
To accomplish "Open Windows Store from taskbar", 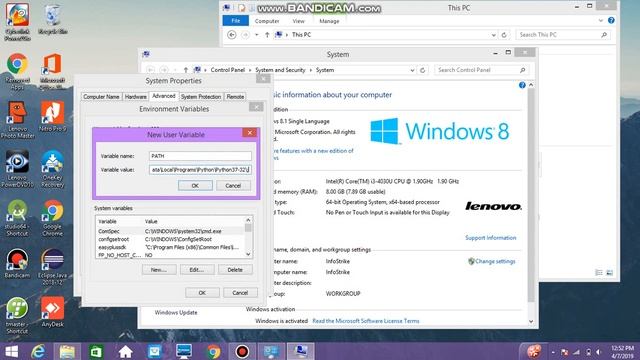I will 96,351.
